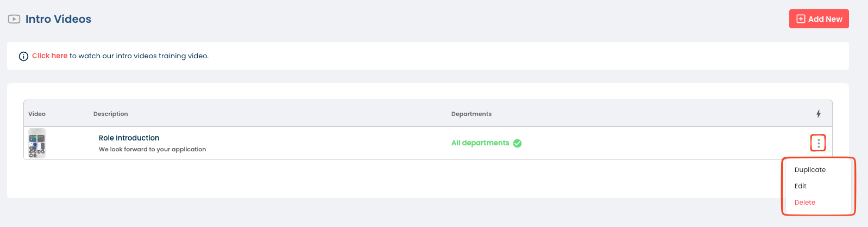Click the Role Introduction title

click(129, 138)
